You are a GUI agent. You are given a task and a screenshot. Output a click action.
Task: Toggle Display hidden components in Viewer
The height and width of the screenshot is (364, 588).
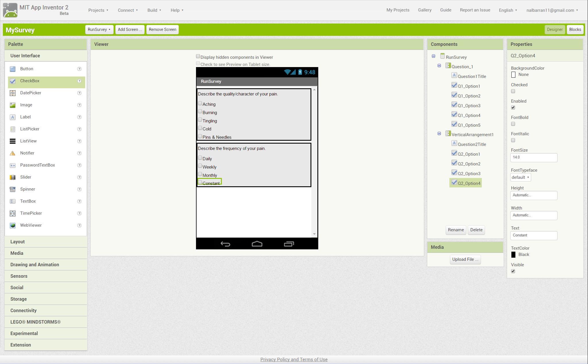click(x=198, y=56)
